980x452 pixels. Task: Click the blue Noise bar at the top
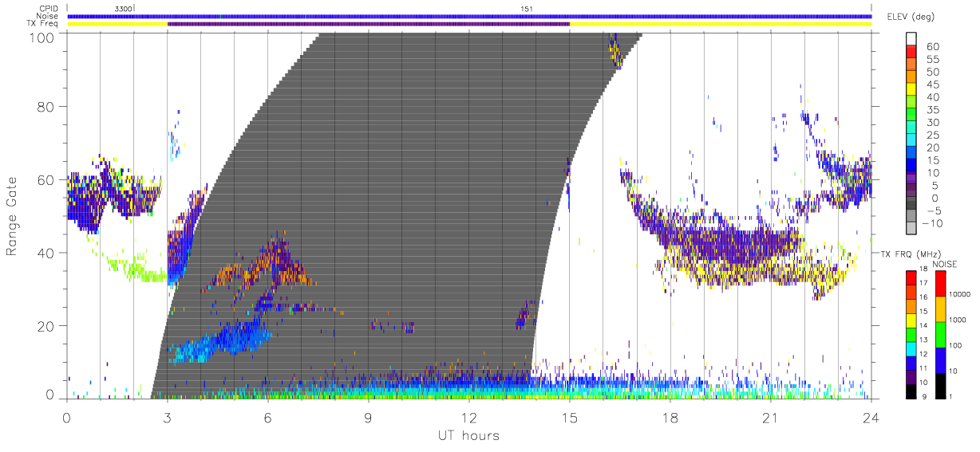[x=469, y=16]
